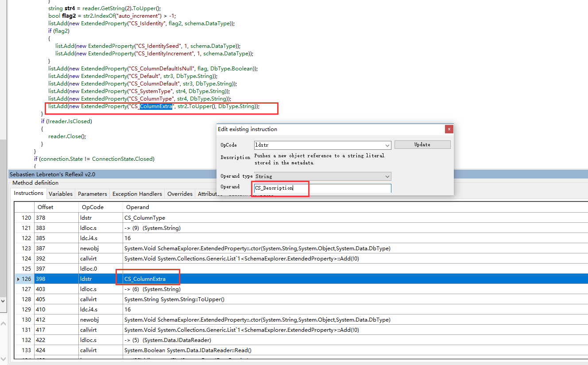This screenshot has width=588, height=365.
Task: Click the up arrow on the left scrollbar
Action: click(3, 325)
